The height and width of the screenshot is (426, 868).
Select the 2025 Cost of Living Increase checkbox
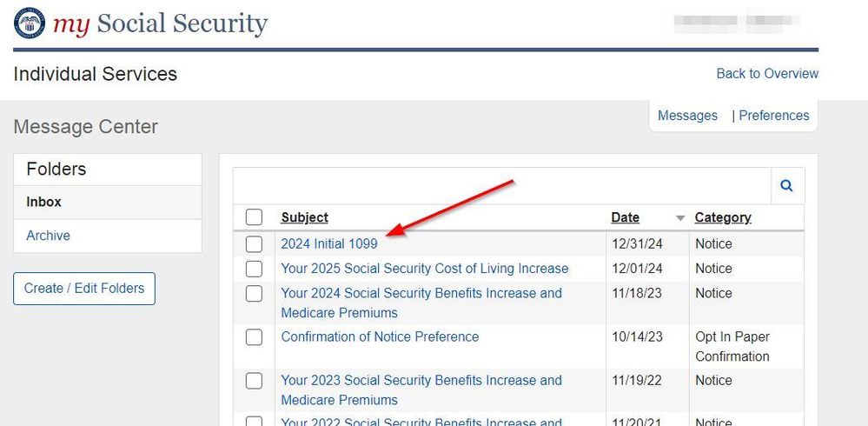click(x=254, y=269)
